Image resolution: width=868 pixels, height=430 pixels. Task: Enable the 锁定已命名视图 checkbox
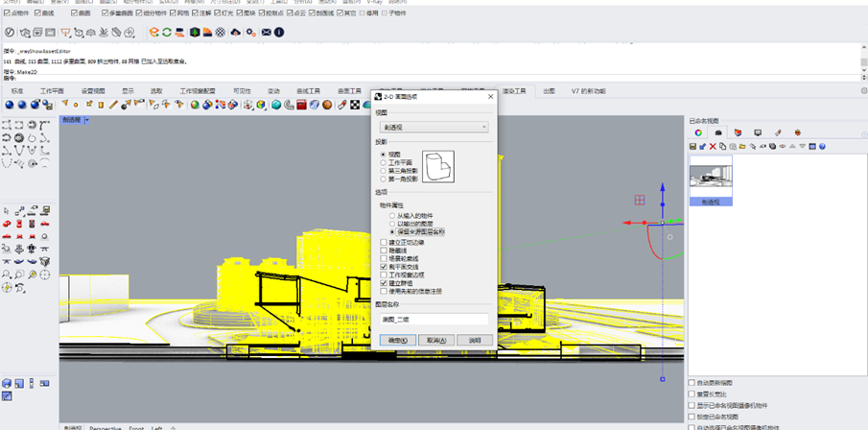pos(692,417)
